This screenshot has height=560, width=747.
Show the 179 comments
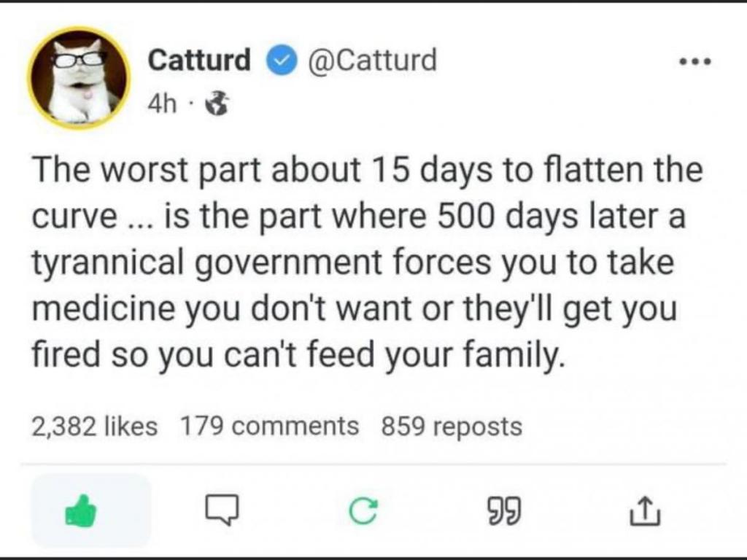pyautogui.click(x=270, y=426)
